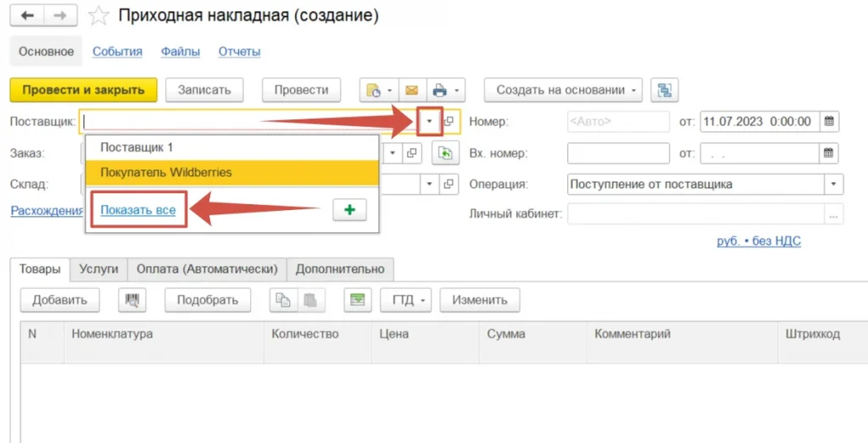Open the Дополнительно tab
The height and width of the screenshot is (443, 868).
pyautogui.click(x=339, y=269)
